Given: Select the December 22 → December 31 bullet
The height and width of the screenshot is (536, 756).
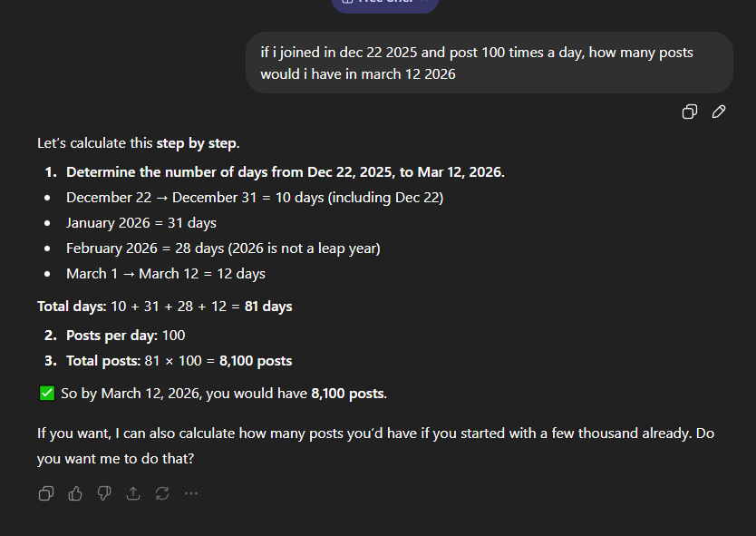Looking at the screenshot, I should (x=254, y=198).
